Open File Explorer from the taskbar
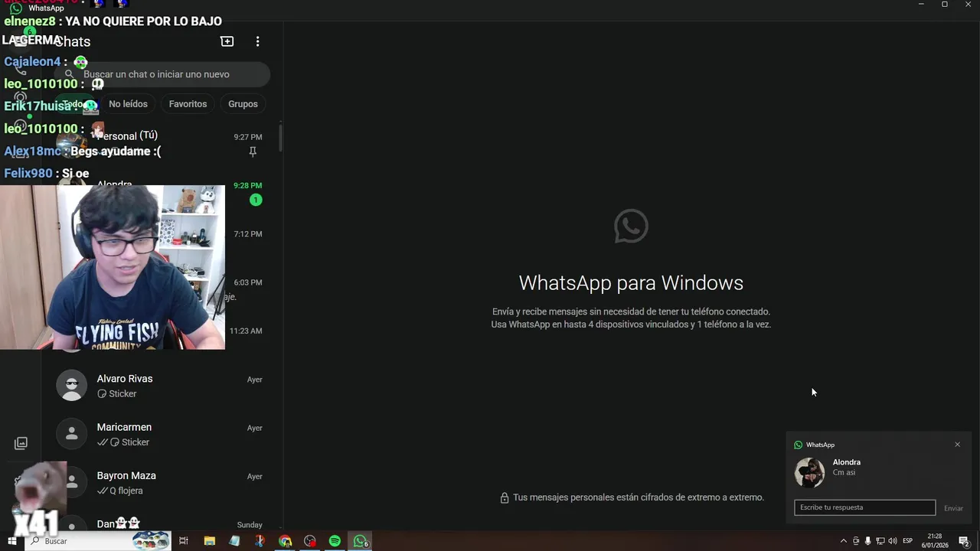This screenshot has width=980, height=551. coord(210,541)
